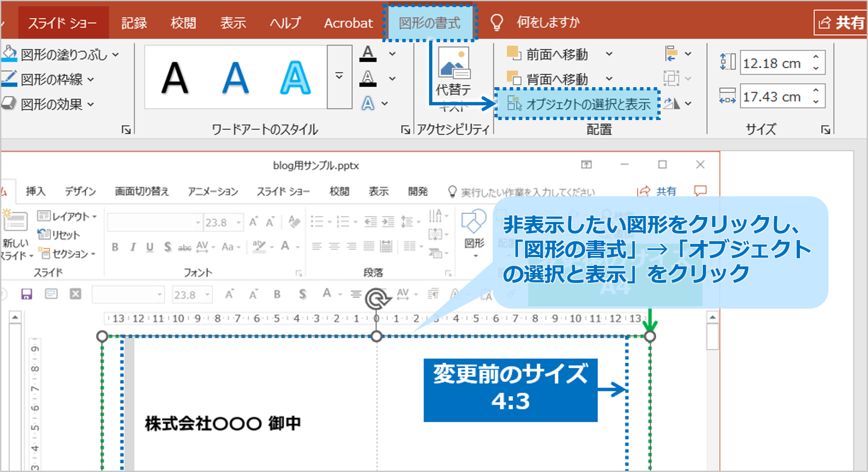The width and height of the screenshot is (868, 472).
Task: Open the ribbon display options icon in inner window
Action: click(587, 164)
